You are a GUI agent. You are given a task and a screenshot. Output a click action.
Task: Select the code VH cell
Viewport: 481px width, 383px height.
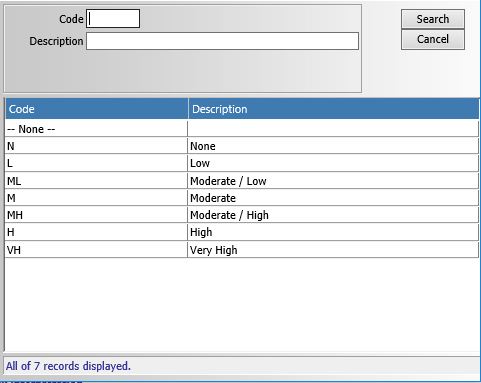tap(96, 250)
